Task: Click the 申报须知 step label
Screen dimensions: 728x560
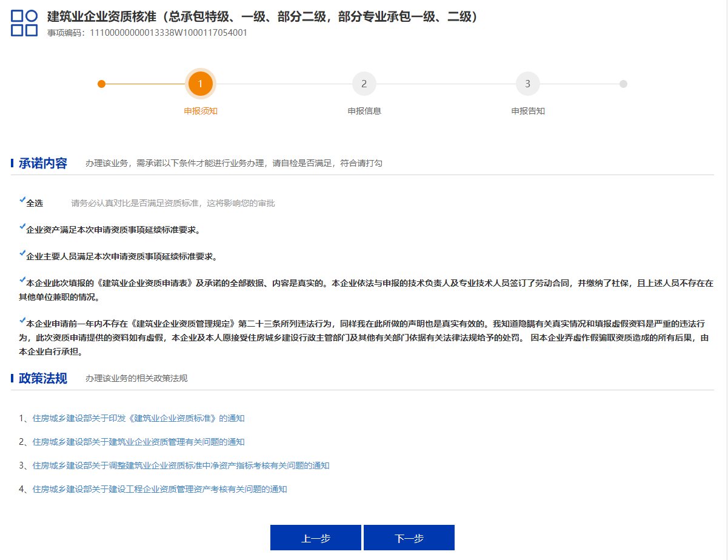Action: pos(201,112)
